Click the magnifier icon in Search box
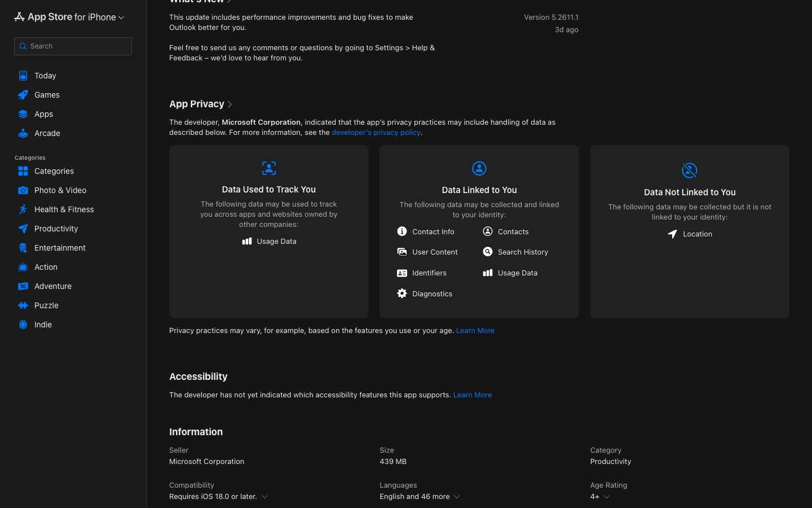This screenshot has height=508, width=812. click(23, 46)
